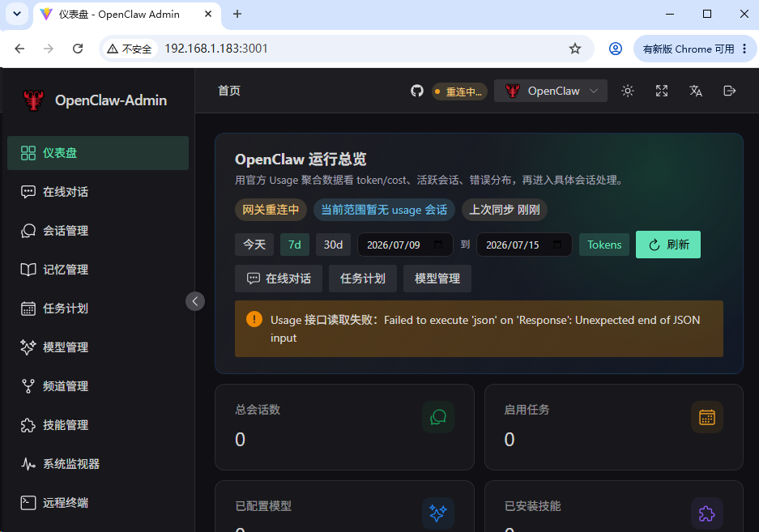The height and width of the screenshot is (532, 759).
Task: Click the start date field 2026/07/09
Action: pos(405,245)
